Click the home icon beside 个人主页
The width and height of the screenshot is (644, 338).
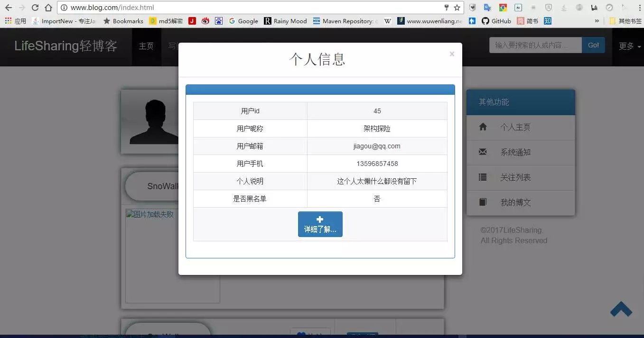[x=483, y=127]
